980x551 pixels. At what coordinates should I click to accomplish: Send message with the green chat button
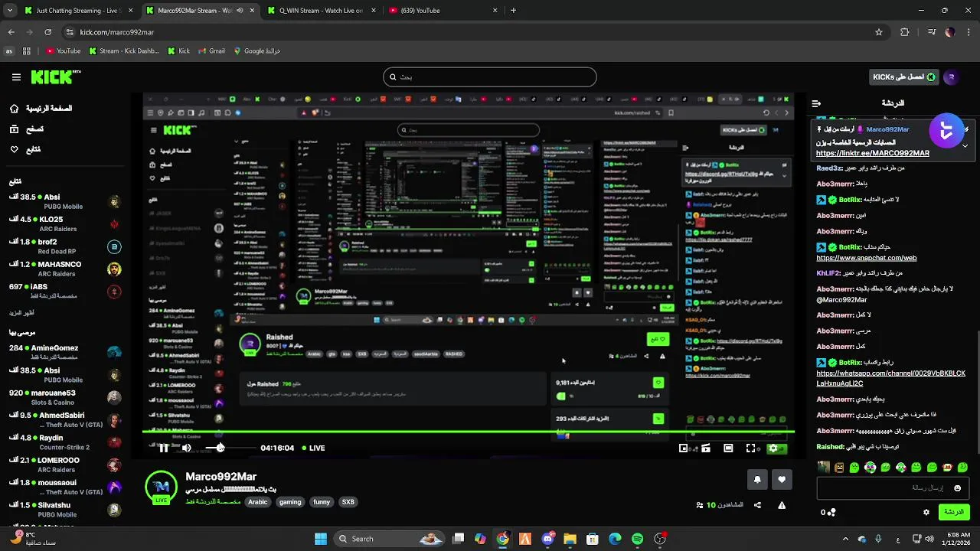953,512
